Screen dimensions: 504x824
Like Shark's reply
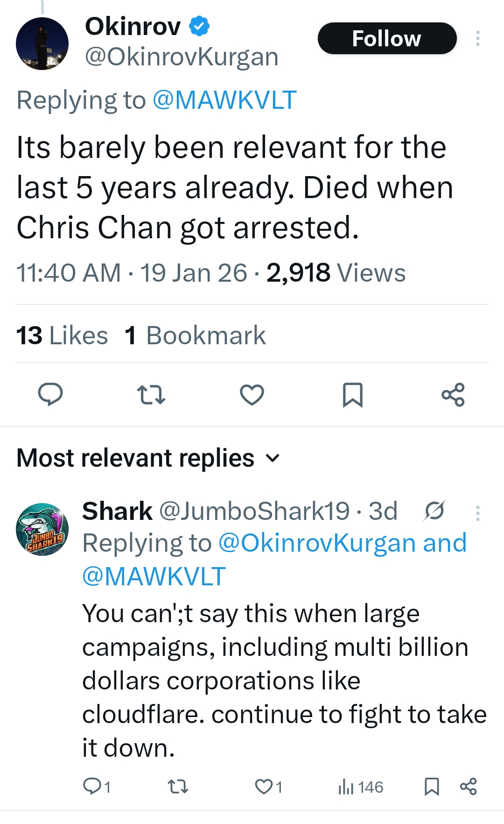(264, 786)
